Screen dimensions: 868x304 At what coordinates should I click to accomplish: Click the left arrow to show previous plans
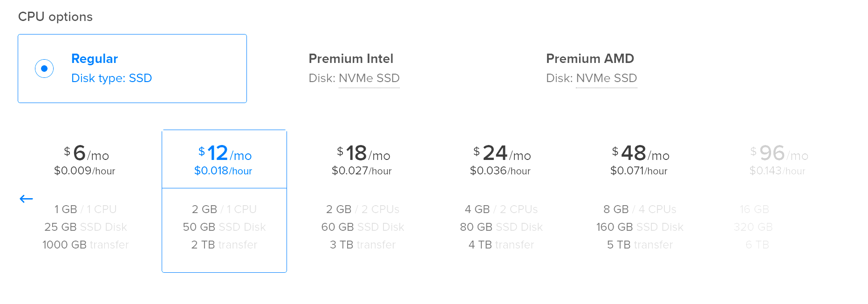pos(26,199)
